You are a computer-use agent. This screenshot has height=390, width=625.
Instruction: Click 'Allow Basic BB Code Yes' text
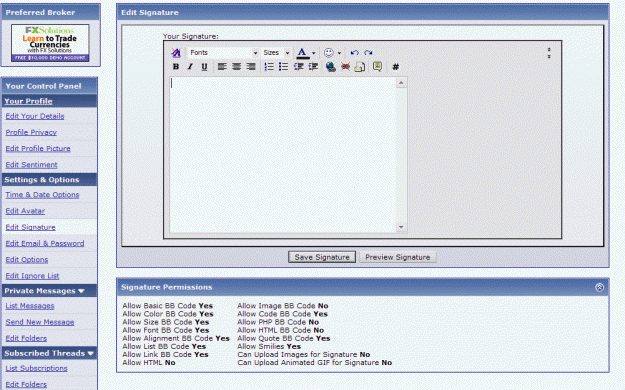point(167,306)
